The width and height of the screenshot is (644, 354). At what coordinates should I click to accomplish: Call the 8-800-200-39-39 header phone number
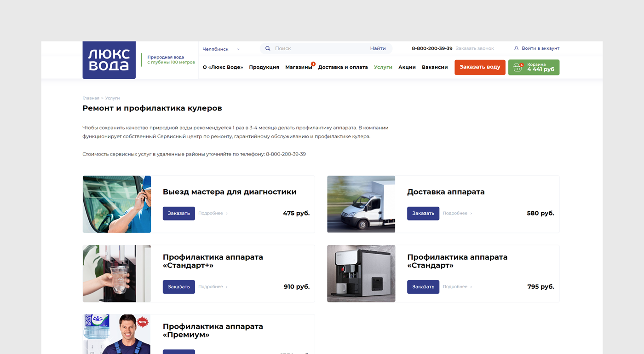point(432,48)
